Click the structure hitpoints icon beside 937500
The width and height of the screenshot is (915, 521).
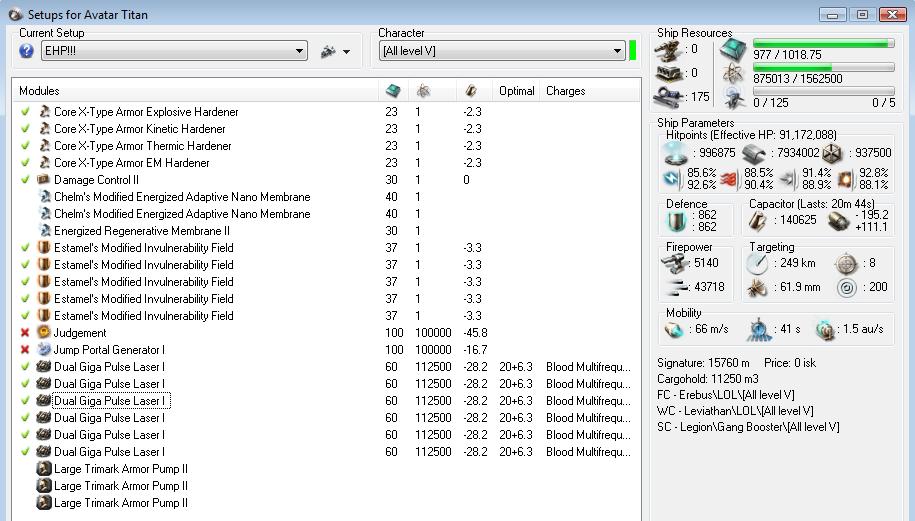click(832, 153)
